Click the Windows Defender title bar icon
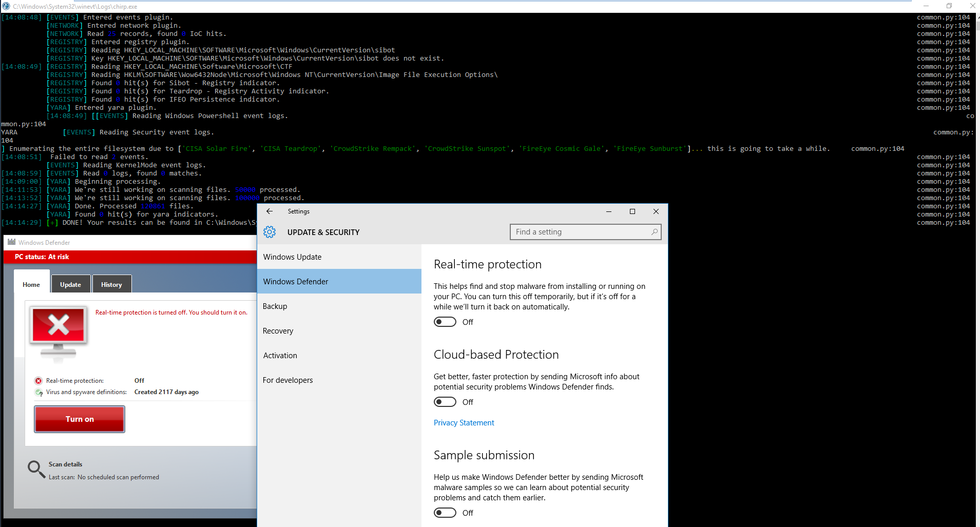The width and height of the screenshot is (980, 527). click(10, 242)
